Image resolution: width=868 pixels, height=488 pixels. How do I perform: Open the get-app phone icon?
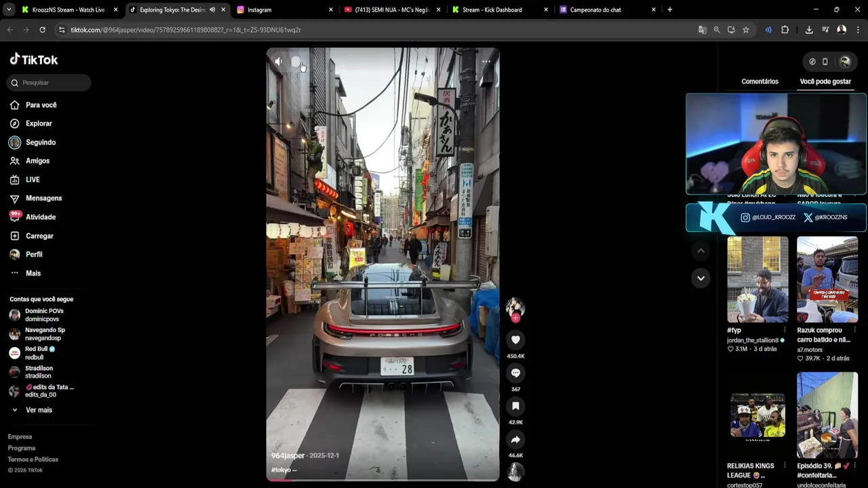pos(825,62)
